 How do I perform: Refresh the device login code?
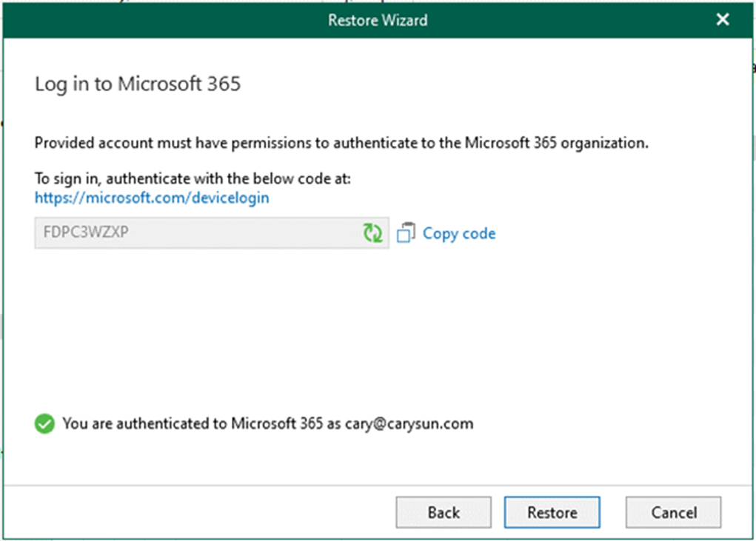[372, 232]
